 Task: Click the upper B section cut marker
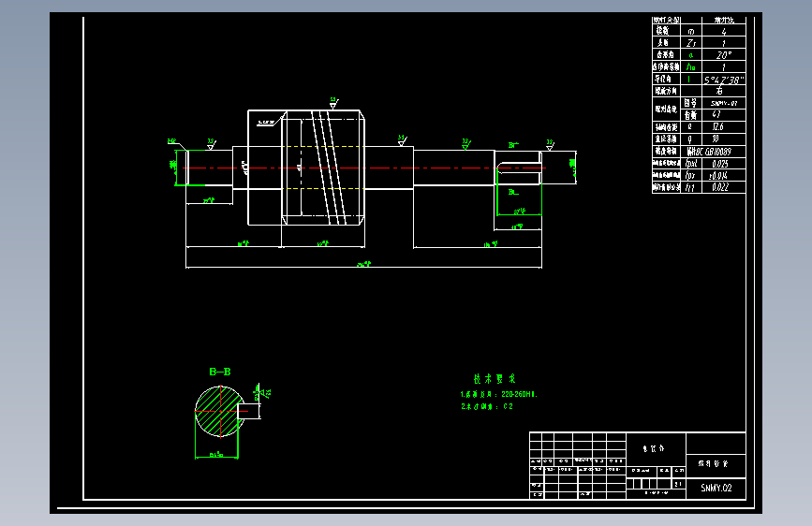513,145
